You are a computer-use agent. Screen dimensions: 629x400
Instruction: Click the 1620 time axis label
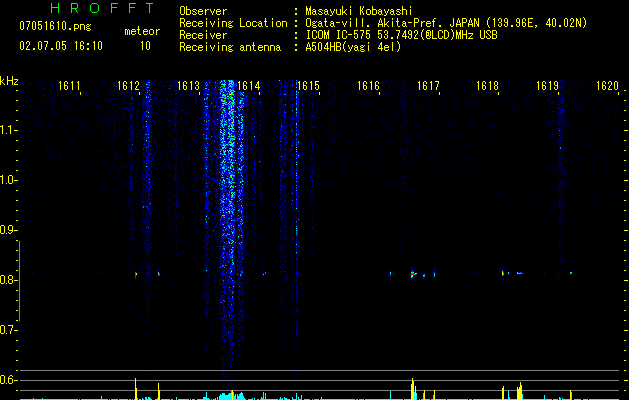tap(607, 86)
